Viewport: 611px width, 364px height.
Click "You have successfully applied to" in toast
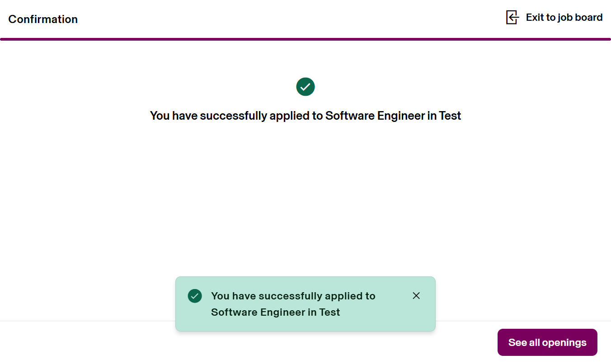point(293,296)
